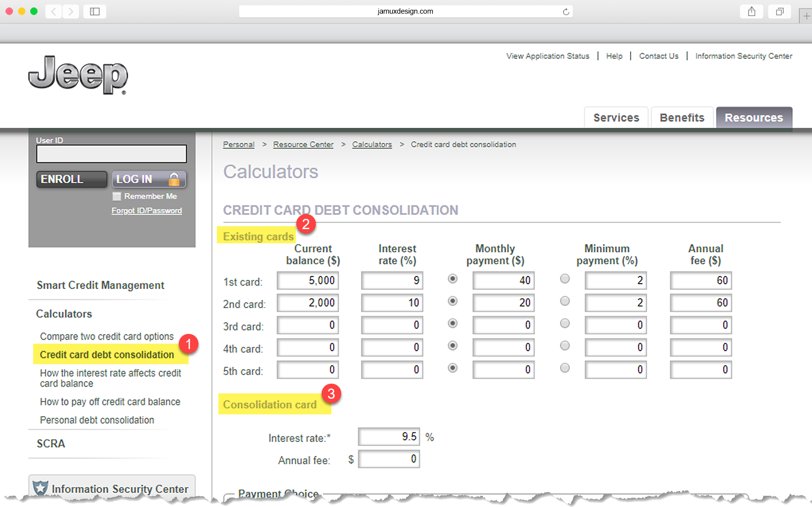
Task: Open View Application Status link
Action: (x=547, y=56)
